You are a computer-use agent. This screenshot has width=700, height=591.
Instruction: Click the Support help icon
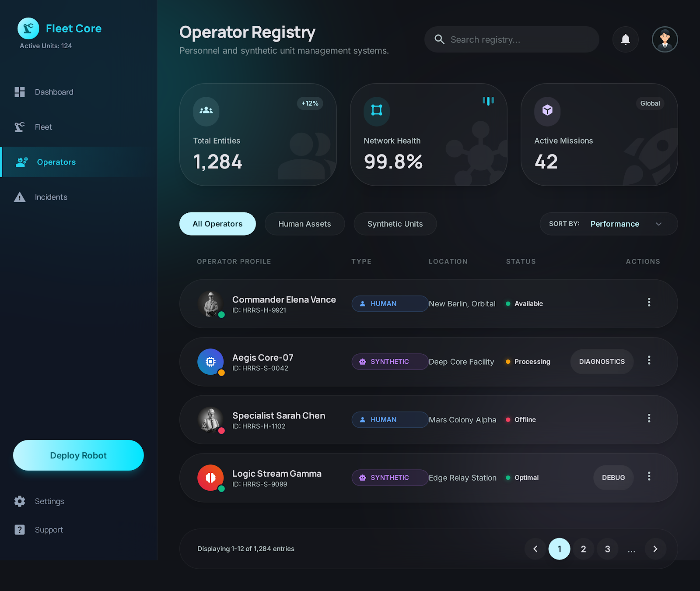(x=20, y=530)
